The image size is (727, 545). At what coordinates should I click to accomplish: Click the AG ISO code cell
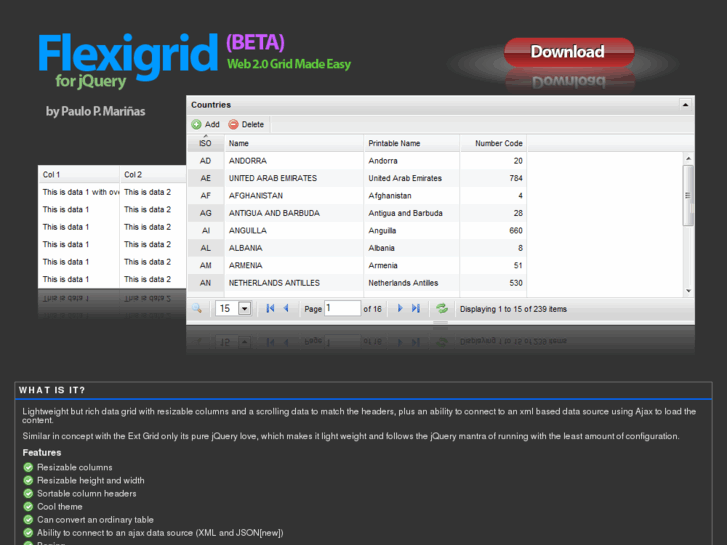point(205,213)
